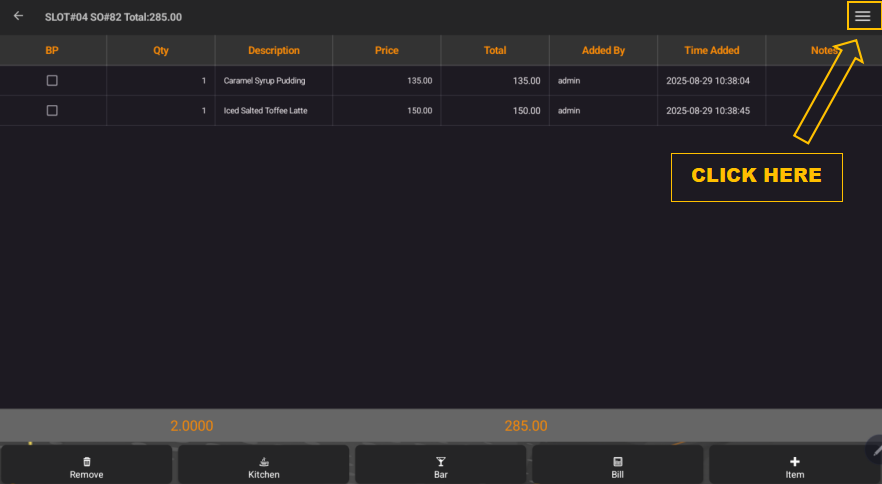Click the 285.00 grand total in footer
882x484 pixels.
coord(526,426)
